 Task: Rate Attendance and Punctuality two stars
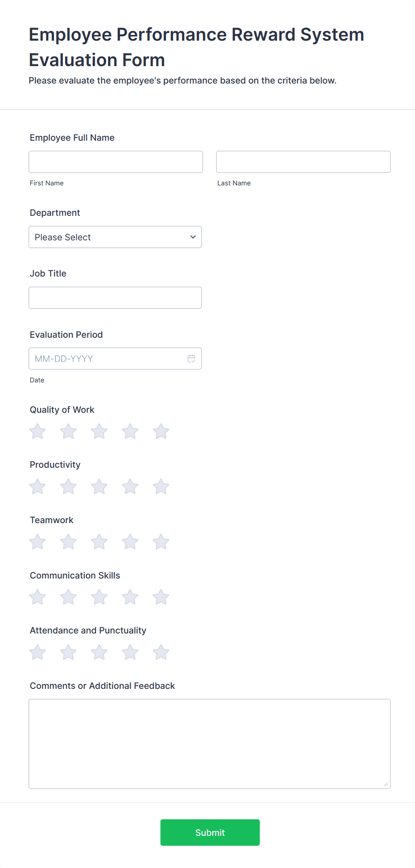click(68, 652)
